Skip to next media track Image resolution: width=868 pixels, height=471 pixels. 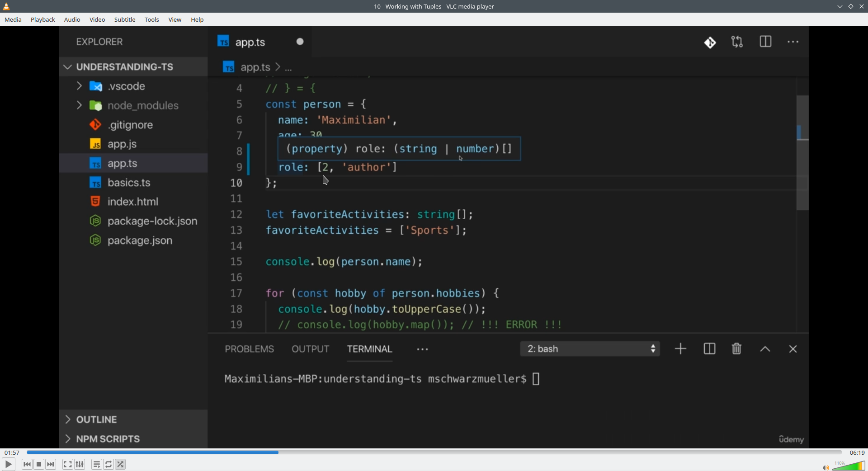pyautogui.click(x=51, y=464)
